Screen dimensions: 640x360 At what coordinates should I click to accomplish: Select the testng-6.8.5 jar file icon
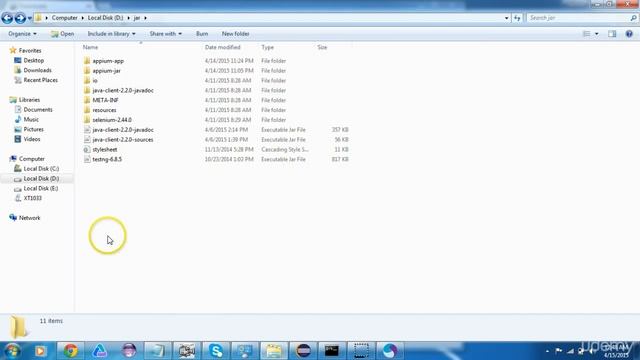tap(87, 159)
